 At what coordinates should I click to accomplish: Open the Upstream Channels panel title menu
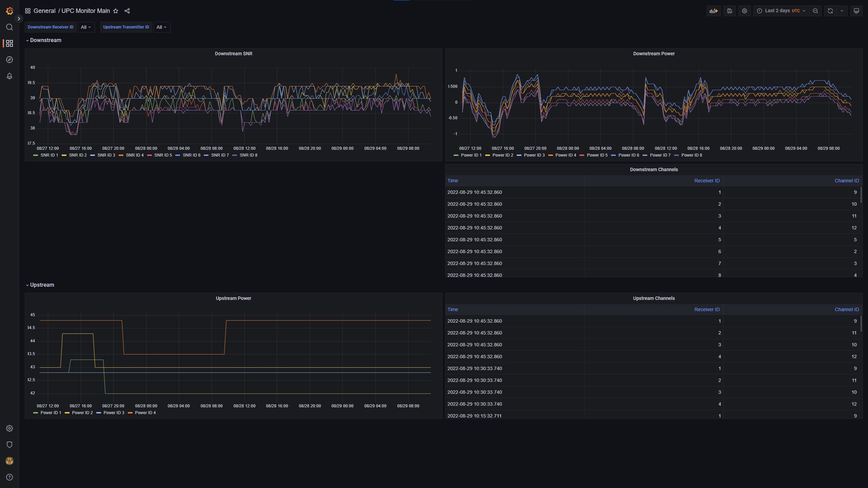click(x=654, y=298)
